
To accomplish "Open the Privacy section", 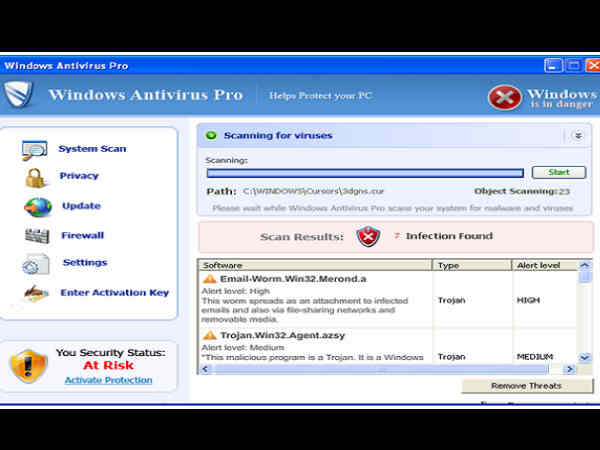I will coord(79,176).
